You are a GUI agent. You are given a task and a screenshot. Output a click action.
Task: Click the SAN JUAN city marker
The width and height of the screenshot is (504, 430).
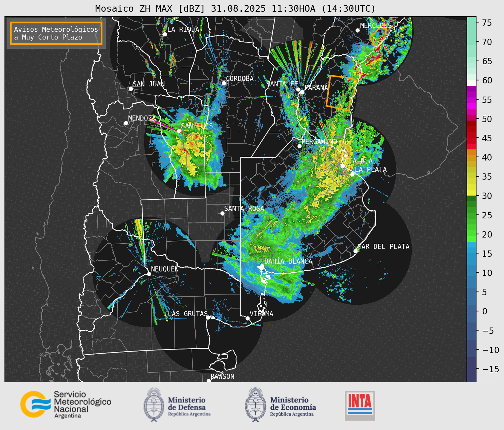coord(131,89)
